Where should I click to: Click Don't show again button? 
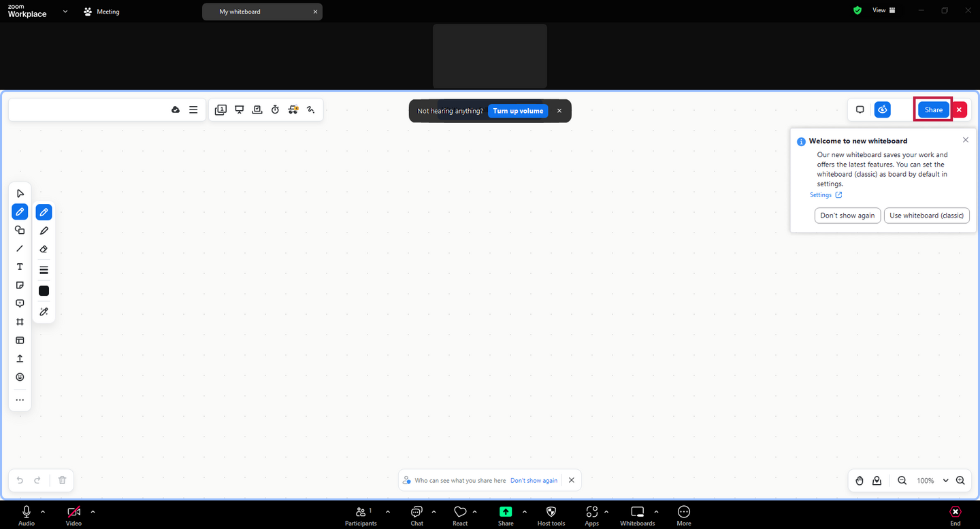coord(847,216)
